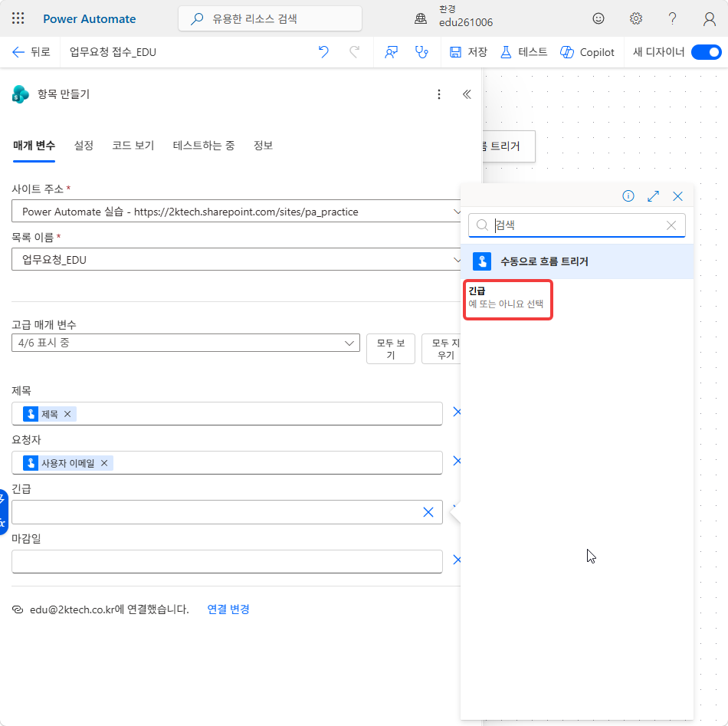Screen dimensions: 728x726
Task: Open the feedback smiley icon
Action: point(598,18)
